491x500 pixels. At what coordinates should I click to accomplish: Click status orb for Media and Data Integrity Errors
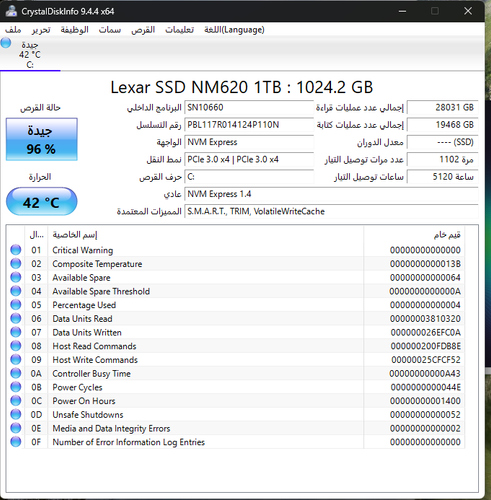16,428
